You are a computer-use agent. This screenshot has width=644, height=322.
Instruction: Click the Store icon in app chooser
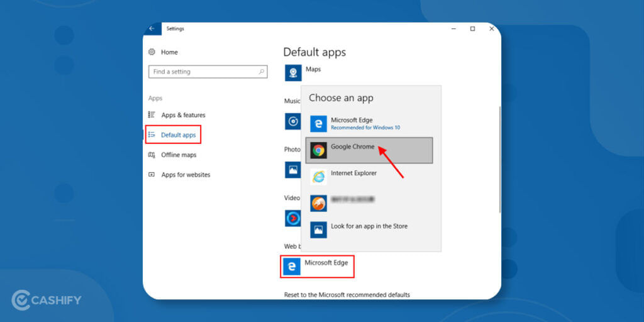click(x=318, y=230)
